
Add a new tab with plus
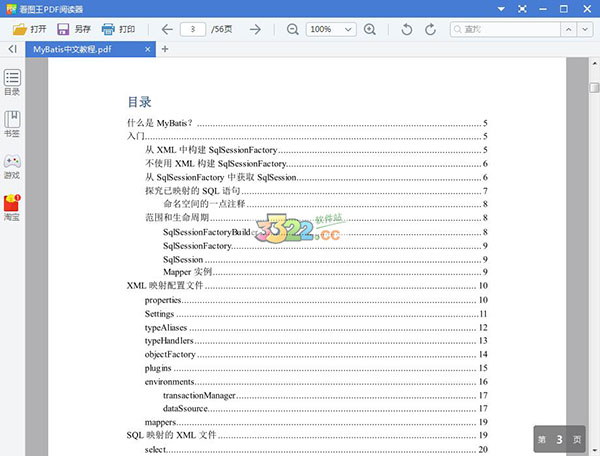(x=165, y=49)
